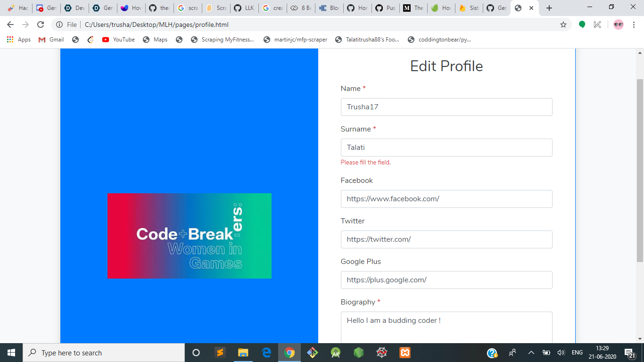Screen dimensions: 644x362
Task: Open the Apps grid in bookmarks bar
Action: pos(19,40)
